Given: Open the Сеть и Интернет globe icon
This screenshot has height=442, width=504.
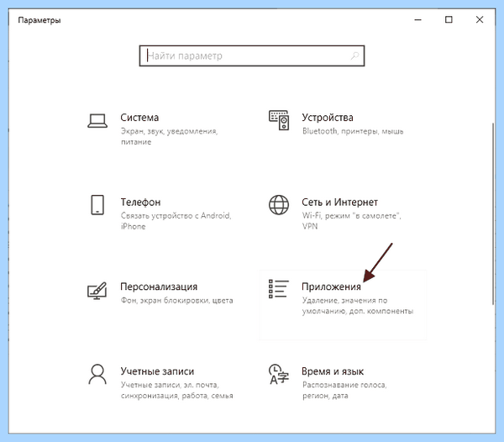Looking at the screenshot, I should [x=279, y=205].
